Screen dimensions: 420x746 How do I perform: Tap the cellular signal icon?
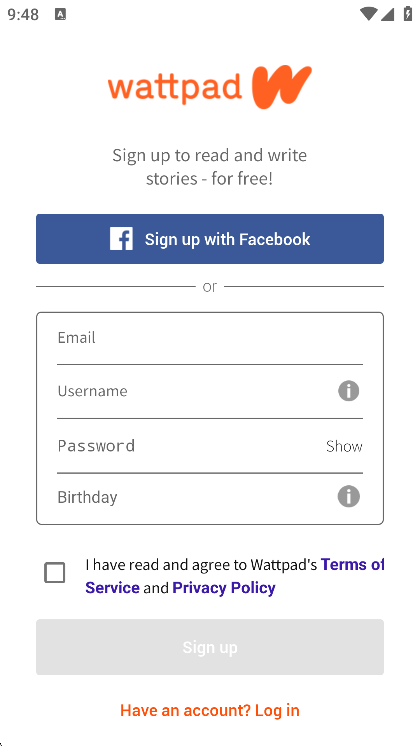pyautogui.click(x=387, y=14)
